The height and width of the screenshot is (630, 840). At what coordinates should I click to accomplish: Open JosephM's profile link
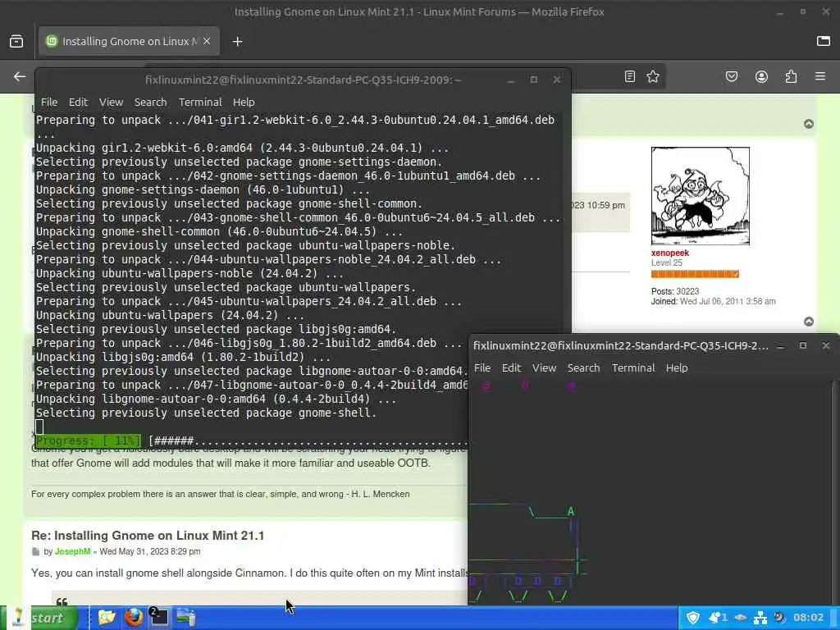click(x=72, y=551)
